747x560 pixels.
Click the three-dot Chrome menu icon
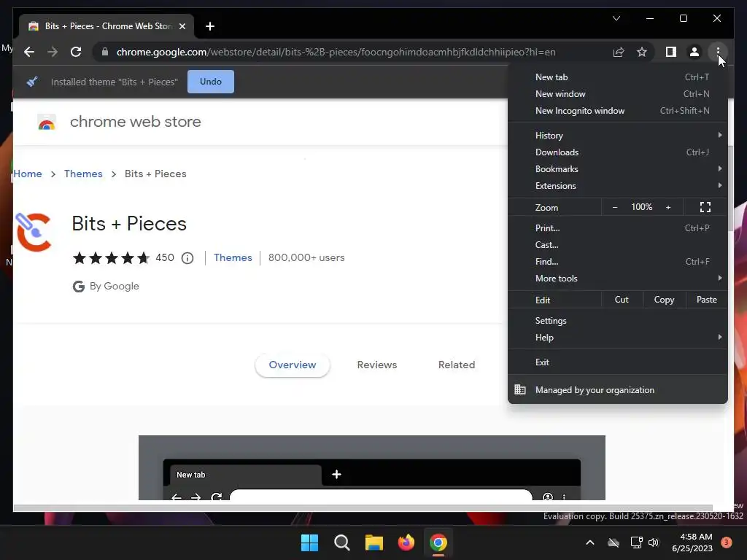pos(718,52)
